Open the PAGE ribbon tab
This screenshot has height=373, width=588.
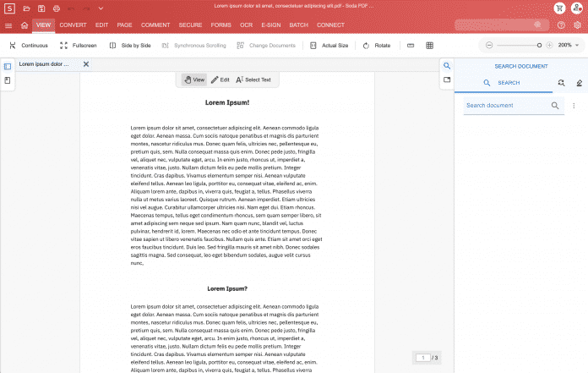click(x=124, y=25)
